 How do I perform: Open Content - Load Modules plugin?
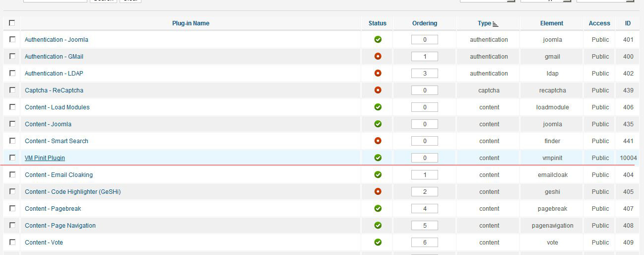point(57,107)
